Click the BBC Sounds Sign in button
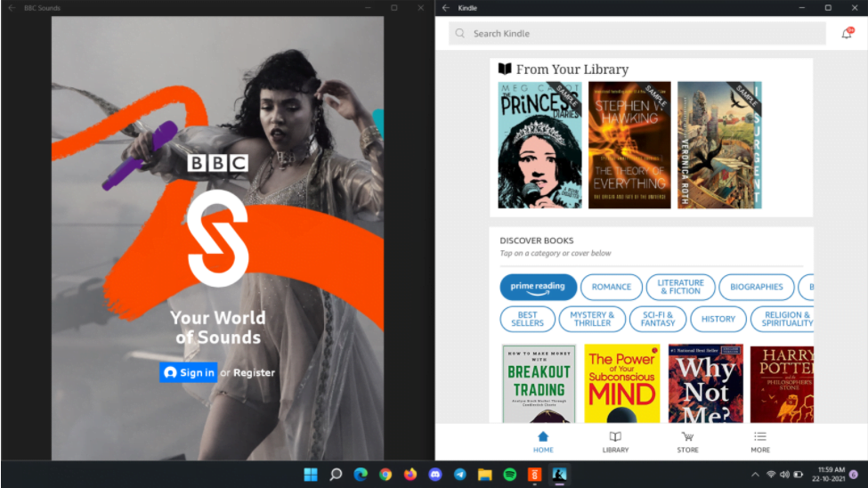The width and height of the screenshot is (868, 488). (x=188, y=373)
